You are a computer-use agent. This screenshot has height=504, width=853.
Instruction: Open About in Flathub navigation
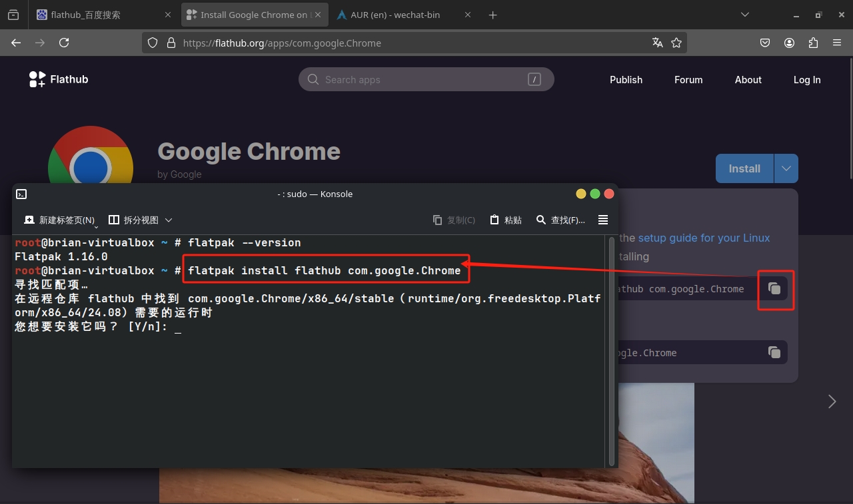tap(748, 79)
